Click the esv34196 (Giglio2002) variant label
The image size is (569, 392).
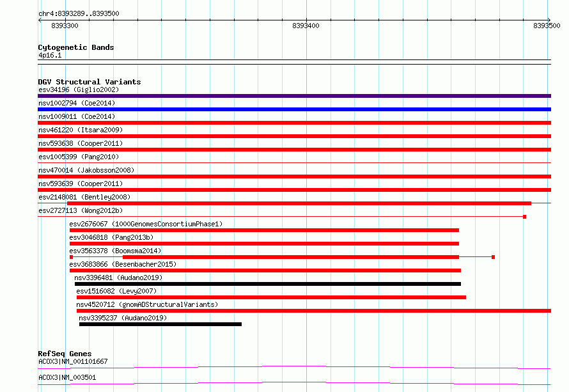(x=79, y=90)
